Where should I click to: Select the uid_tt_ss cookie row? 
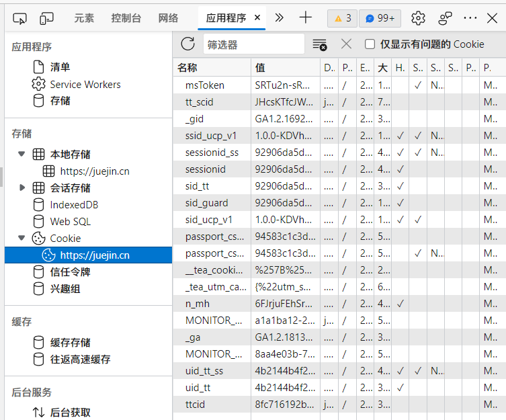[339, 370]
